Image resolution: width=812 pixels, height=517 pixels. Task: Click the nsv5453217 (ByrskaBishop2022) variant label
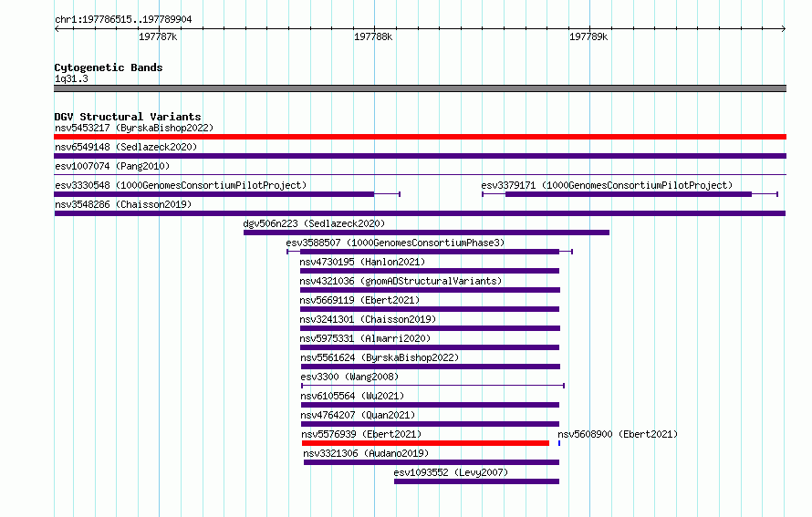click(x=134, y=128)
